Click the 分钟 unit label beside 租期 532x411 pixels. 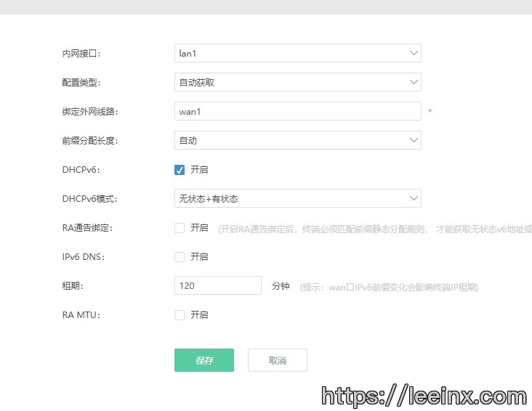point(281,286)
